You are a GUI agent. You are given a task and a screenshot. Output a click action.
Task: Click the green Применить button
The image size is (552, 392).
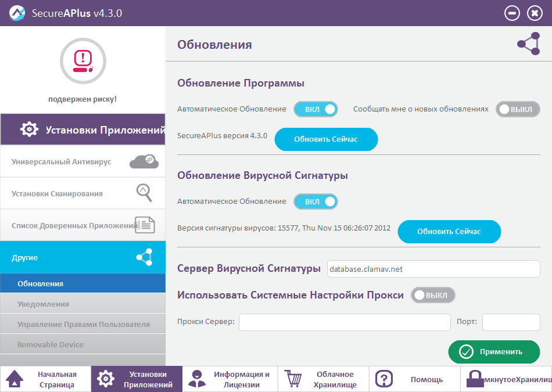click(494, 352)
